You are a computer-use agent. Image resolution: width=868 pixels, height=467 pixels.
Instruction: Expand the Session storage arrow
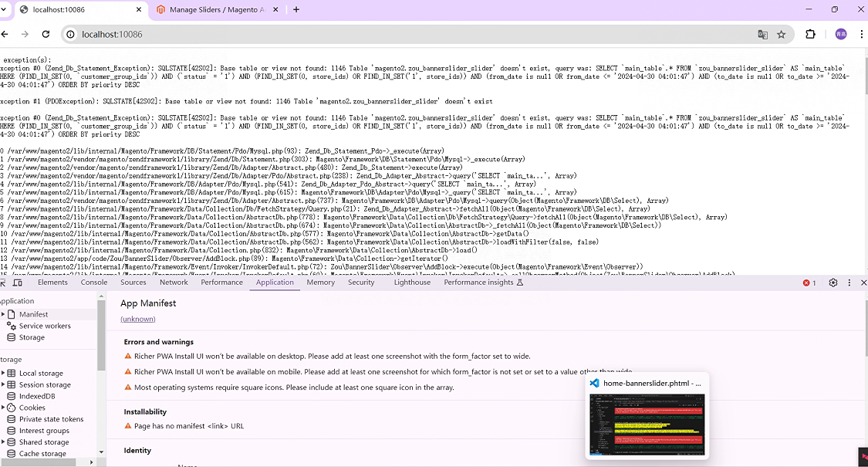[x=3, y=384]
